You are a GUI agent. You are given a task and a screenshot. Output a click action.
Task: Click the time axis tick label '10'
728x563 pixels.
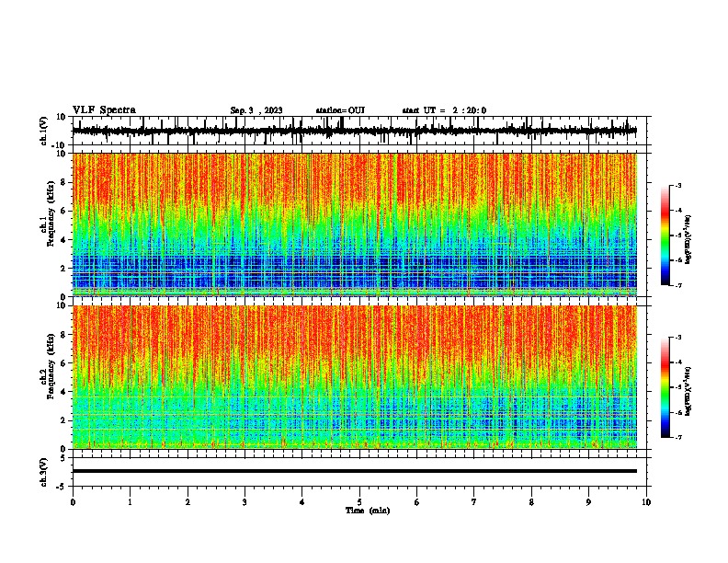pyautogui.click(x=646, y=502)
